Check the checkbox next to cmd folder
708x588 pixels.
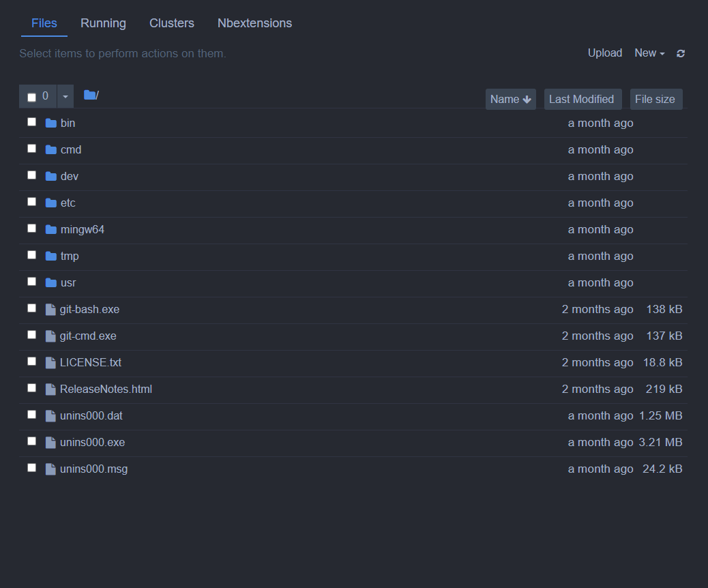31,148
